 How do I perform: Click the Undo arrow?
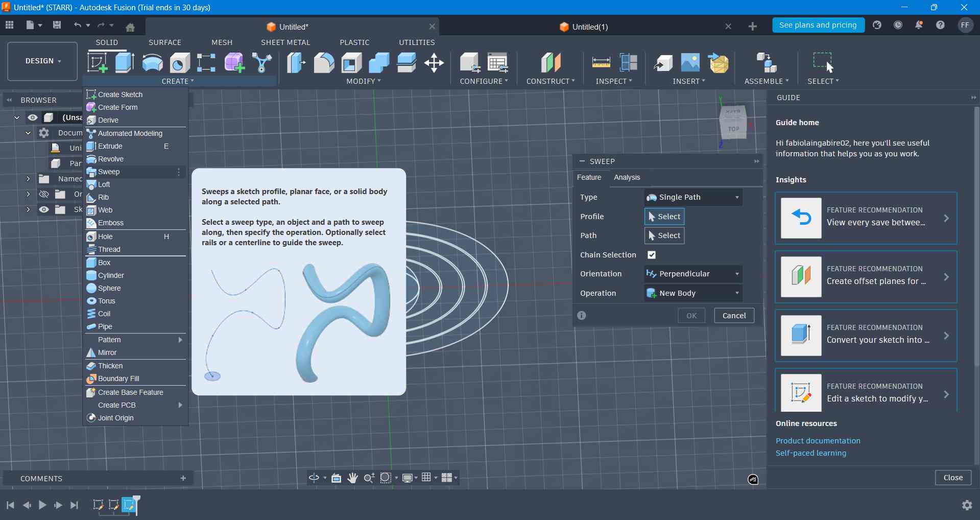coord(77,25)
